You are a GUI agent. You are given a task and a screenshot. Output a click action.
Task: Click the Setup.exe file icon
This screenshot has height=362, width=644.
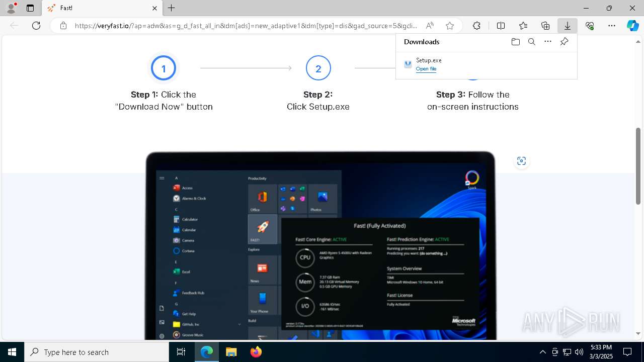[x=408, y=64]
